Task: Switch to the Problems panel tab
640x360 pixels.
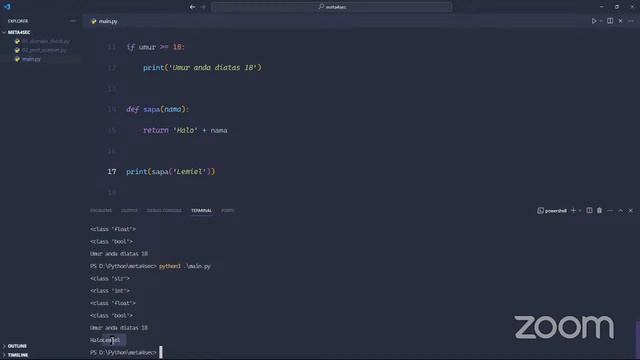Action: [101, 211]
